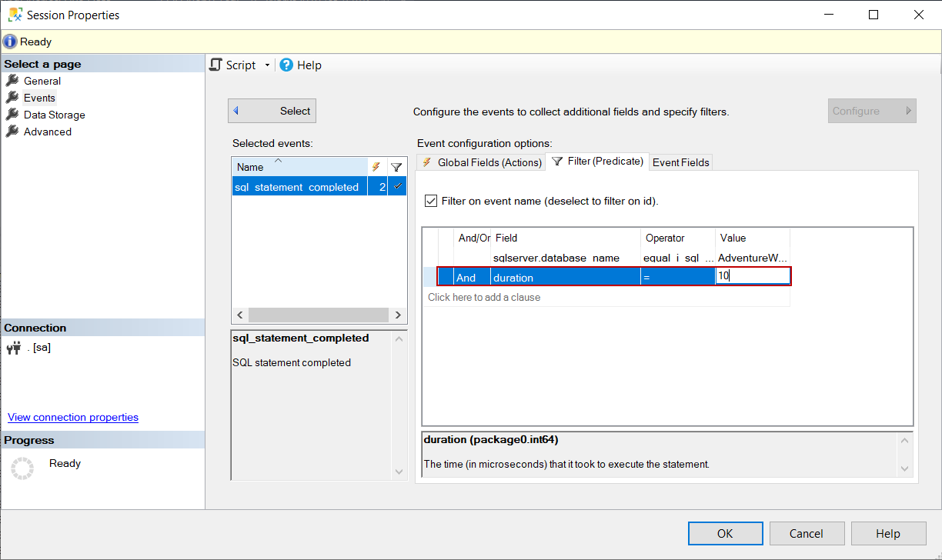Click the Select button

pyautogui.click(x=272, y=111)
